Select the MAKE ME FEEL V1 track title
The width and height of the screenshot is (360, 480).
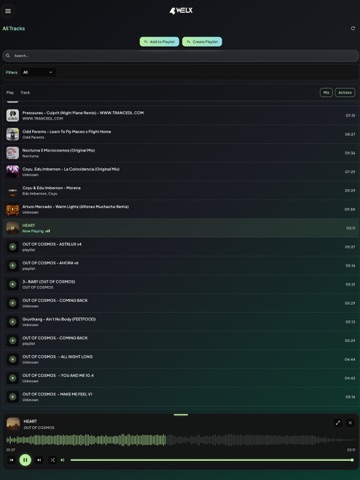pos(57,394)
